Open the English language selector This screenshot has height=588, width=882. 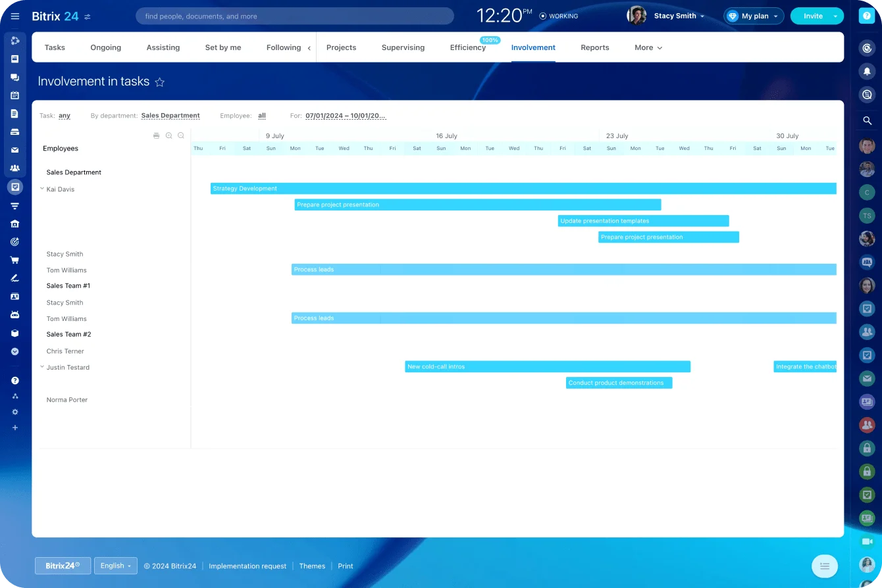point(115,566)
